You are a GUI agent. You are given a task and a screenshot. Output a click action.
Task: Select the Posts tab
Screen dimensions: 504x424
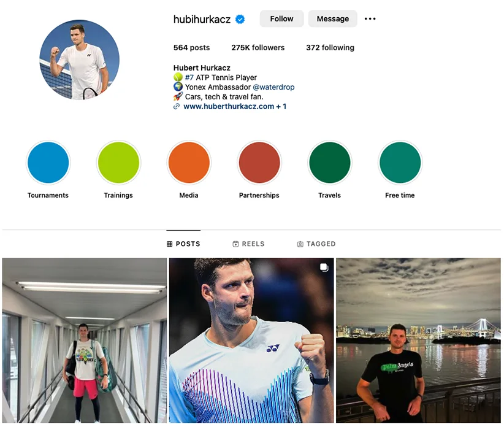183,244
